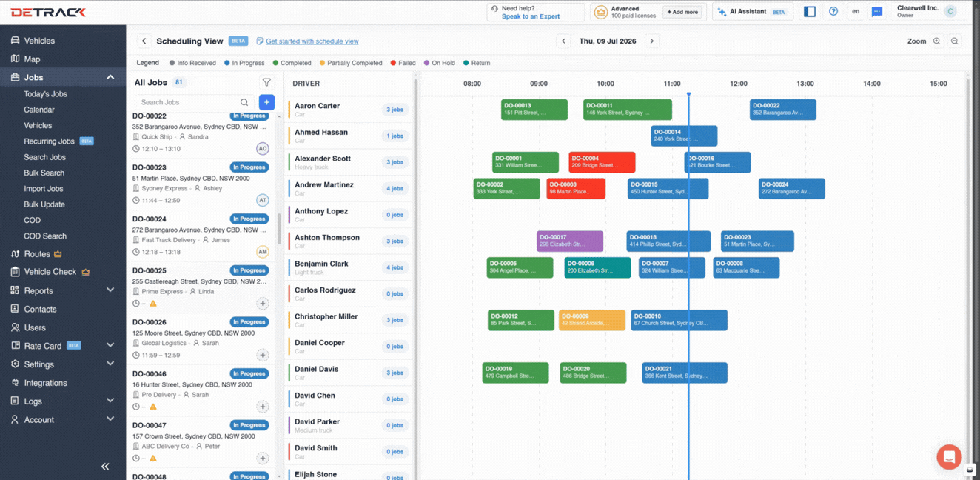This screenshot has width=980, height=480.
Task: Click the teal DO-00006 return job block
Action: click(x=597, y=267)
